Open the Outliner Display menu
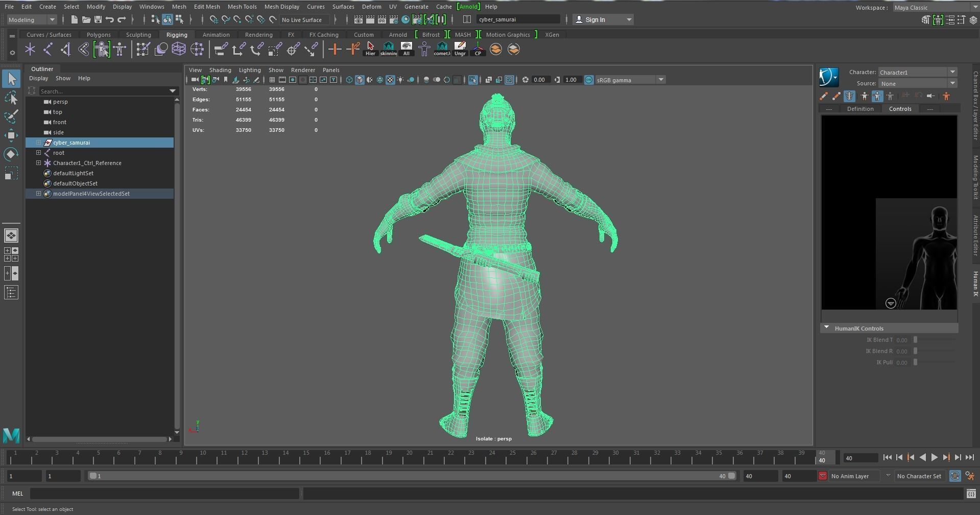The image size is (980, 515). point(38,78)
